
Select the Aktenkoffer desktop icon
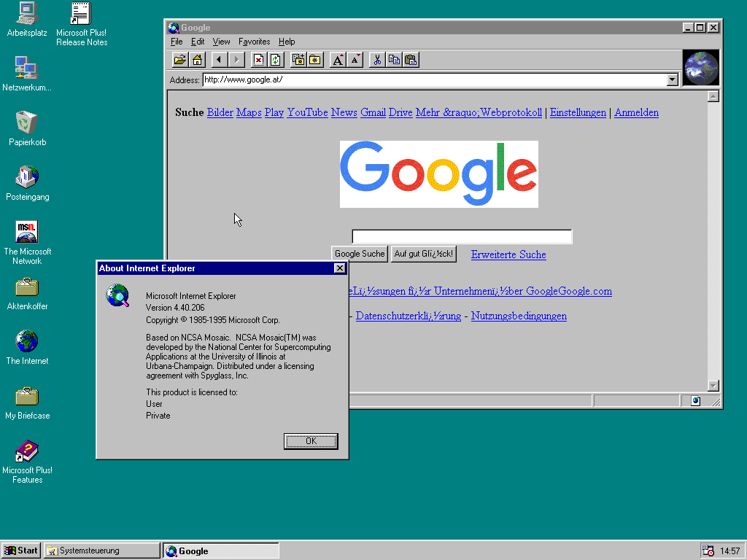click(x=27, y=294)
